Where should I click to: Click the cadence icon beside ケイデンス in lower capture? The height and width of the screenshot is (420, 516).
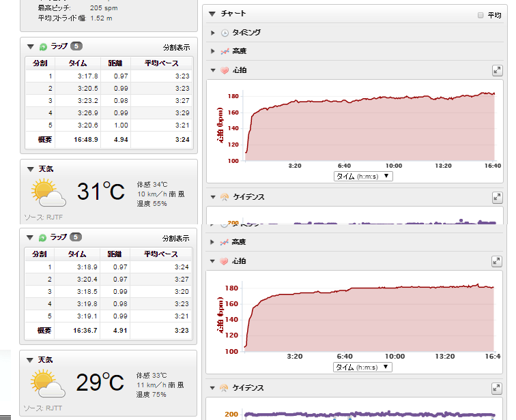[224, 388]
